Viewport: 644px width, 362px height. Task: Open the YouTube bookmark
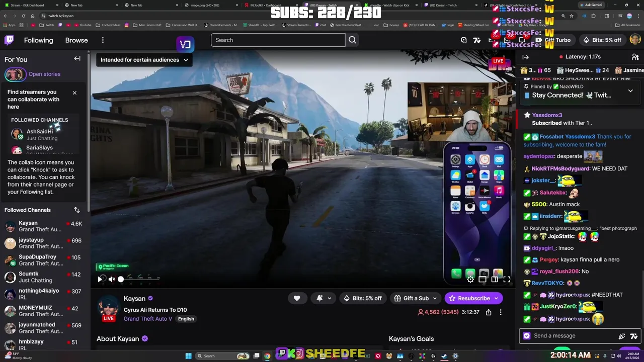pos(82,25)
